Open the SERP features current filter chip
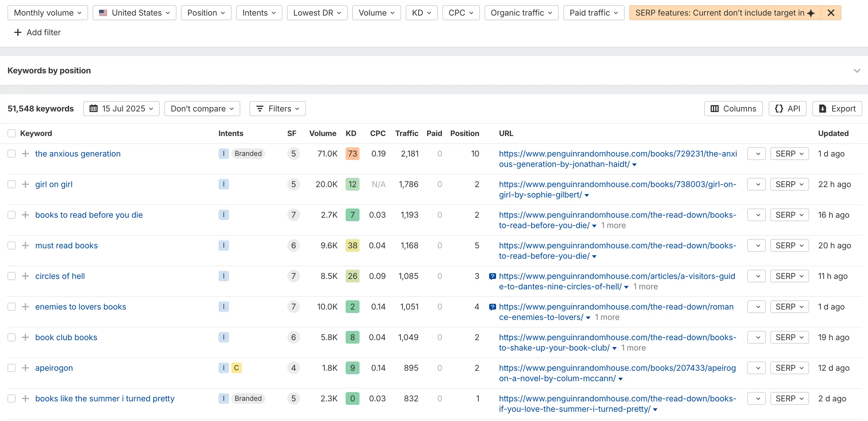Image resolution: width=868 pixels, height=421 pixels. tap(725, 13)
